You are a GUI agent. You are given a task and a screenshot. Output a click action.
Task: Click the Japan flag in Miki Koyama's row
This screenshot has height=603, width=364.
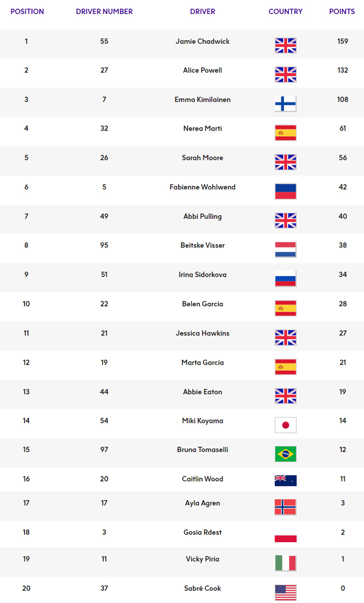286,425
